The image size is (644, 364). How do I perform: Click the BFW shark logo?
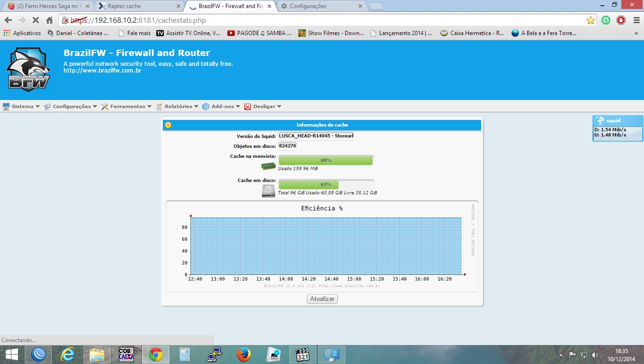28,69
